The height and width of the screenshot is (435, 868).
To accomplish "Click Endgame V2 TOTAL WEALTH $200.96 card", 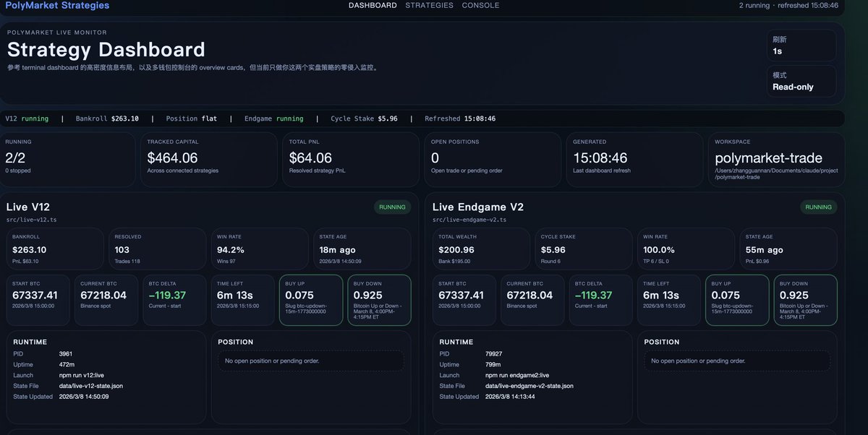I will tap(482, 249).
